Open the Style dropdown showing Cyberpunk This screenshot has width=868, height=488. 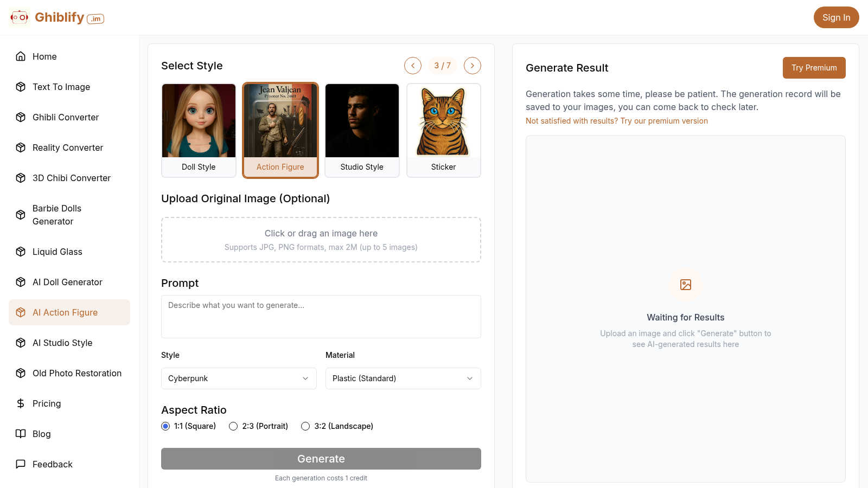(x=239, y=378)
